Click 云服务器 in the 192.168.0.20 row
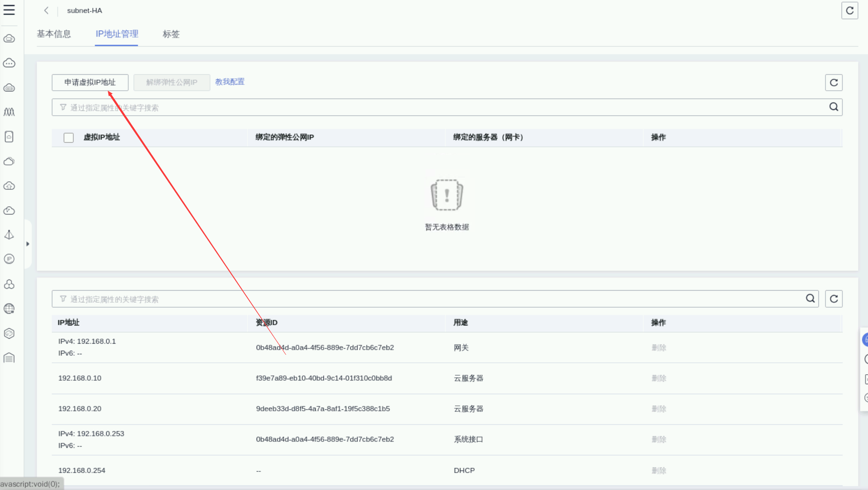 (x=469, y=409)
